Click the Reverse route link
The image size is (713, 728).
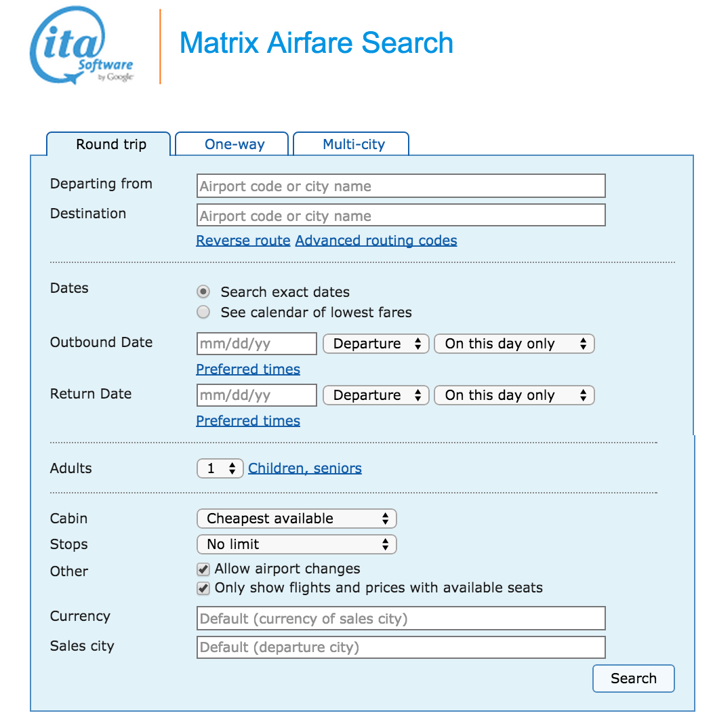(243, 241)
